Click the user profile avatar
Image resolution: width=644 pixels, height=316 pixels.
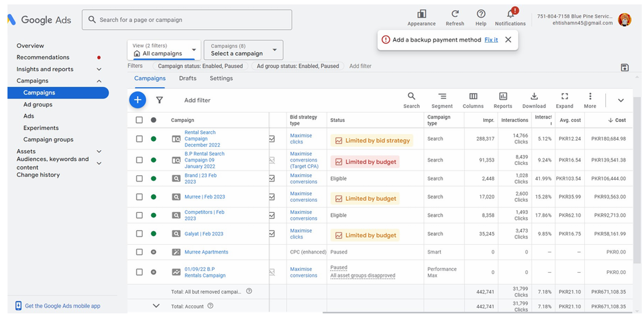click(x=625, y=20)
